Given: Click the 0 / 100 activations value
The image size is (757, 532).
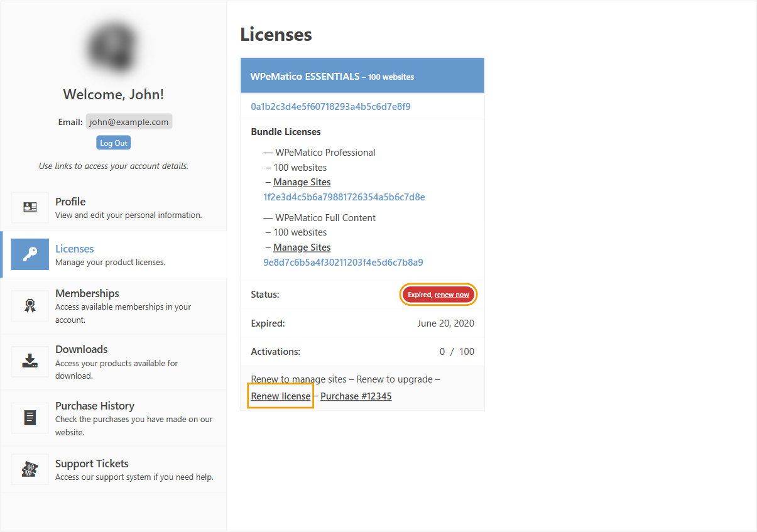Looking at the screenshot, I should pyautogui.click(x=457, y=351).
